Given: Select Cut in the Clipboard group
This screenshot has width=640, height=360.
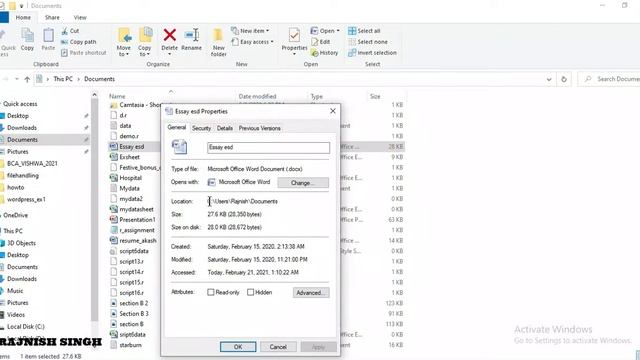Looking at the screenshot, I should click(70, 31).
